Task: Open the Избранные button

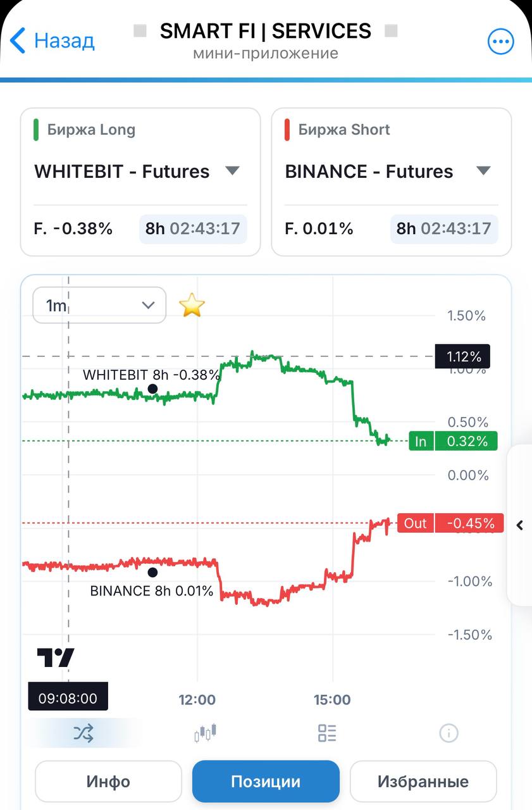Action: (423, 782)
